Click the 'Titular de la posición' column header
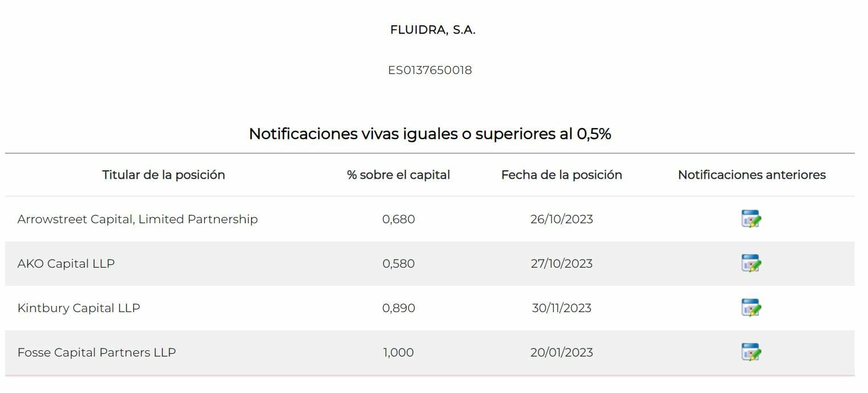The width and height of the screenshot is (868, 393). (x=163, y=175)
